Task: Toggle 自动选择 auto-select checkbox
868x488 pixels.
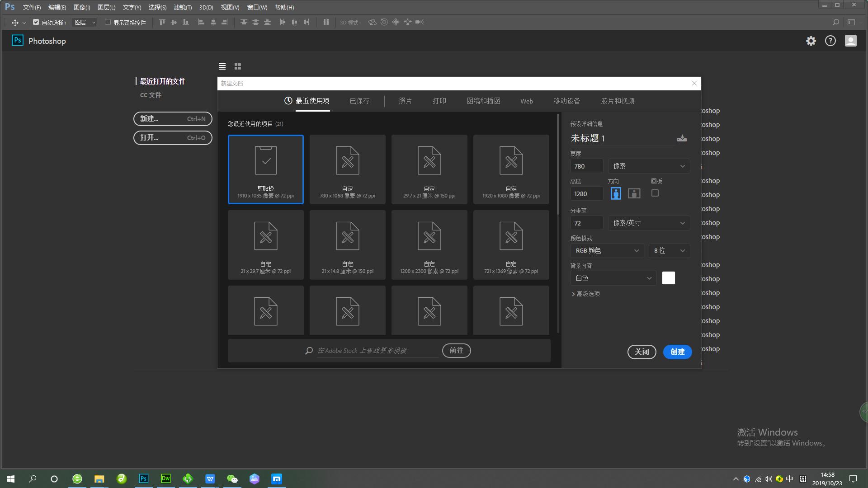Action: tap(36, 22)
